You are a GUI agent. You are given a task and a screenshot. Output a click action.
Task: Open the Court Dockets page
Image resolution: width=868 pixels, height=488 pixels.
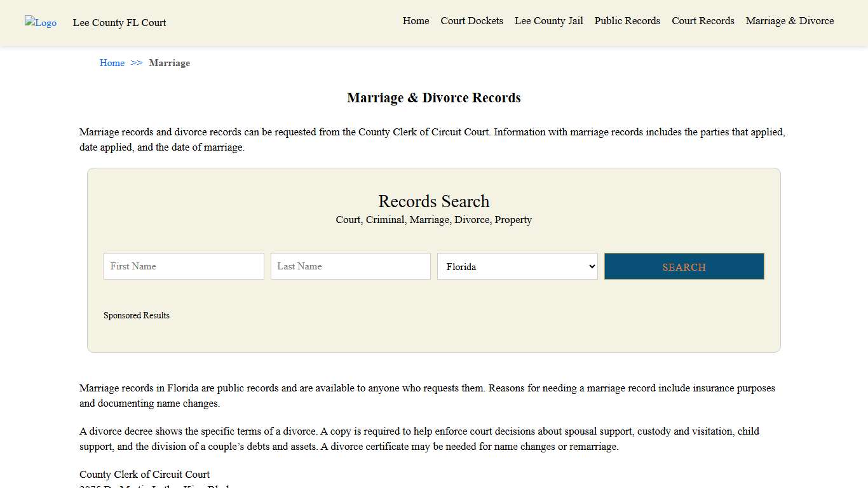tap(471, 20)
